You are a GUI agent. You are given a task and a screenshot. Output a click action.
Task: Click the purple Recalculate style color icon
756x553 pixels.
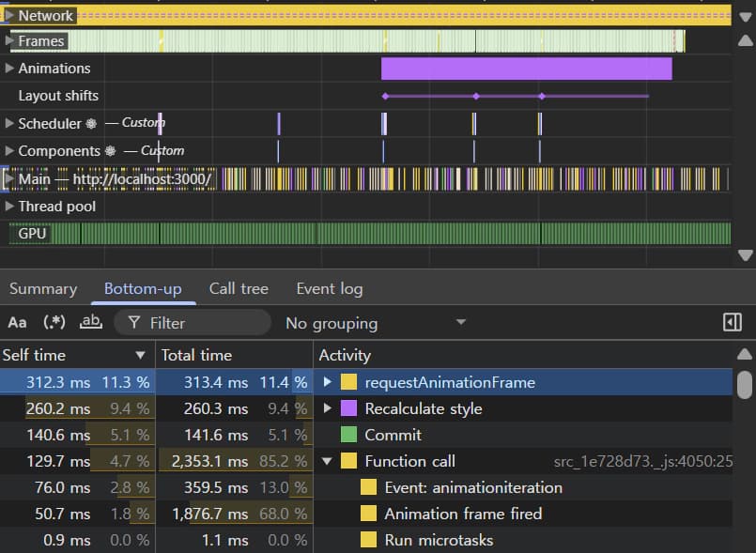tap(349, 408)
